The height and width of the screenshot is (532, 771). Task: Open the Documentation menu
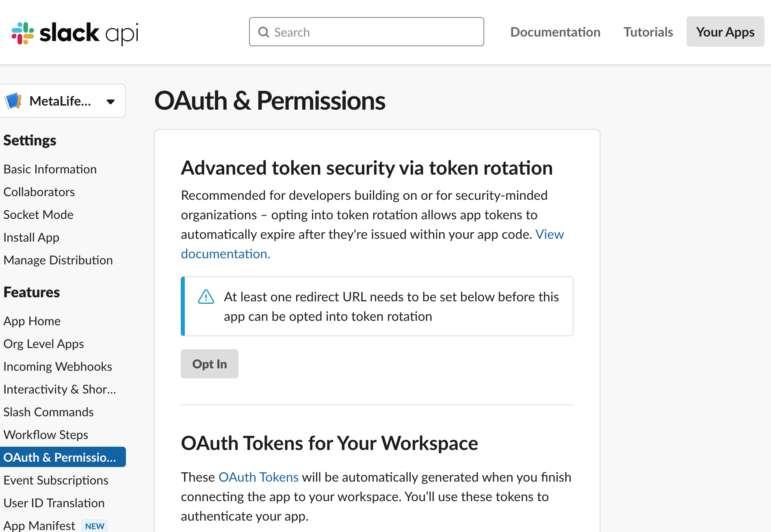coord(555,32)
